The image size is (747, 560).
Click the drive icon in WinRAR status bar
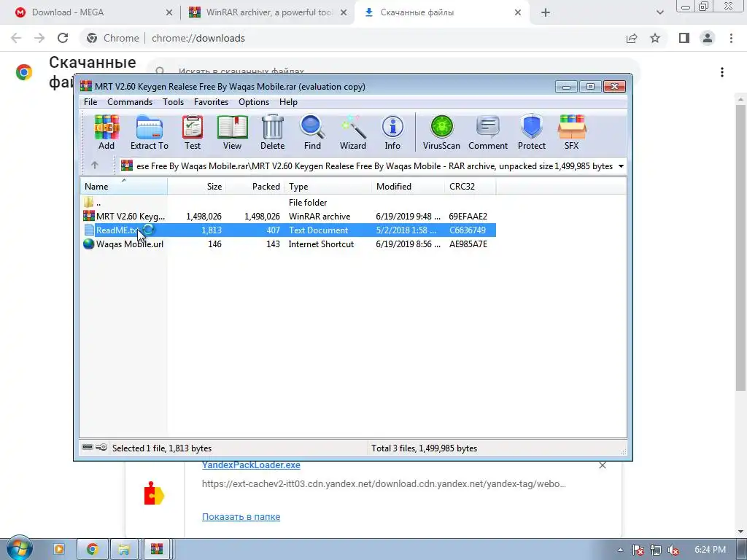coord(88,447)
